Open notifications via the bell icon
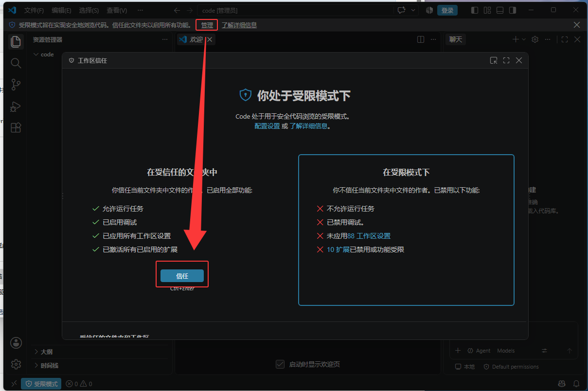588x391 pixels. click(577, 384)
